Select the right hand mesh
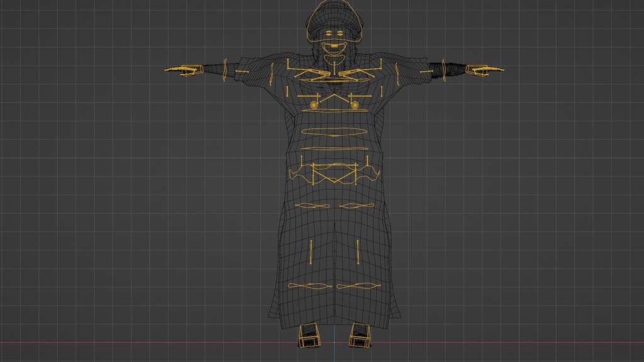Viewport: 644px width, 362px height. pos(479,69)
